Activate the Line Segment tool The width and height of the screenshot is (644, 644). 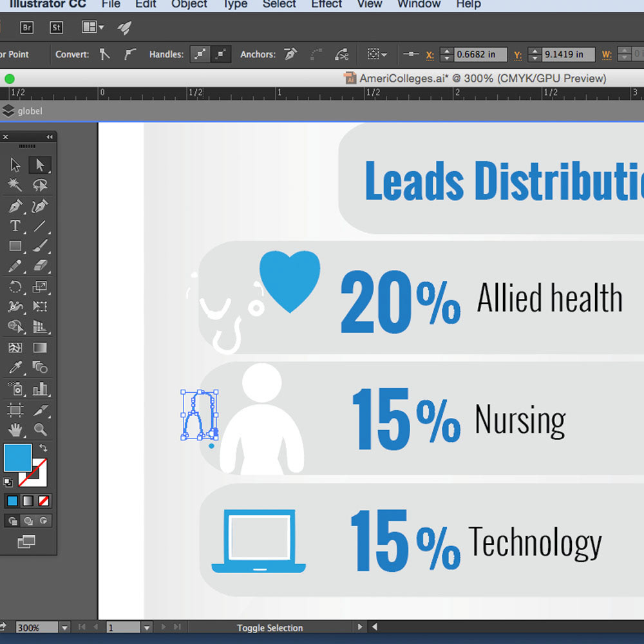[x=40, y=225]
